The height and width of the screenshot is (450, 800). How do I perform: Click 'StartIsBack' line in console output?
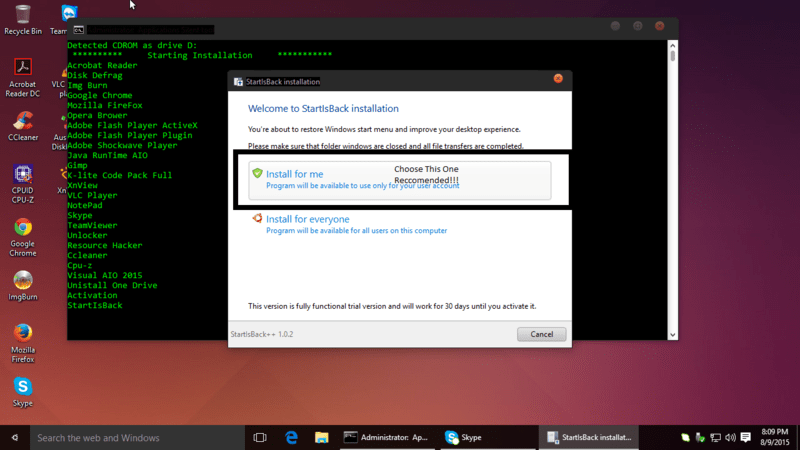(x=95, y=305)
